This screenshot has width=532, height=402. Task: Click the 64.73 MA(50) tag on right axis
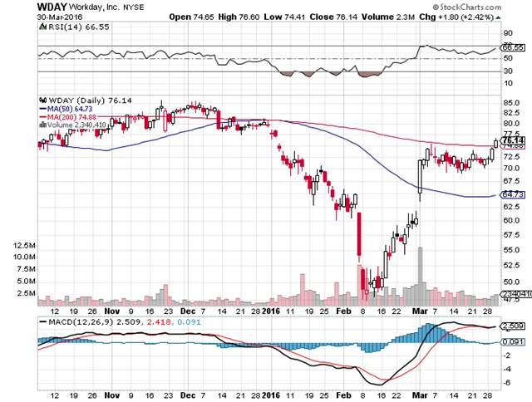[x=513, y=194]
